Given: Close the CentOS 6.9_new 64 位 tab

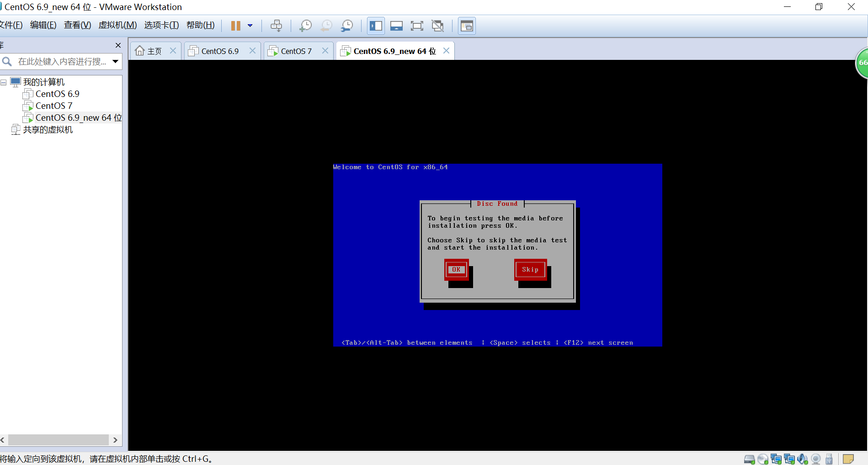Looking at the screenshot, I should pyautogui.click(x=446, y=51).
